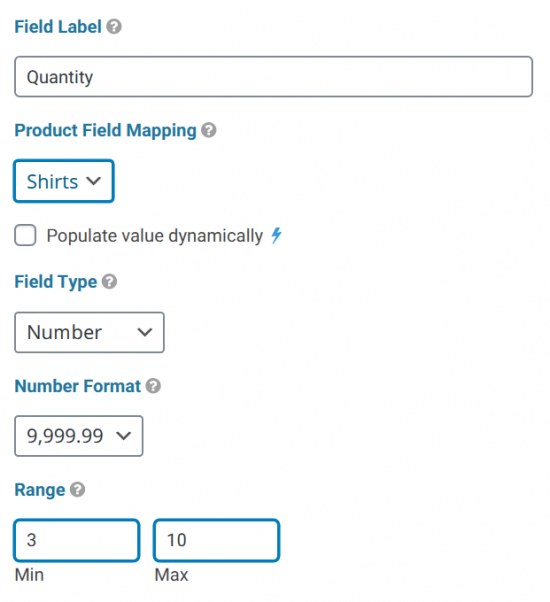550x602 pixels.
Task: Click the Field Type question mark icon
Action: tap(109, 281)
